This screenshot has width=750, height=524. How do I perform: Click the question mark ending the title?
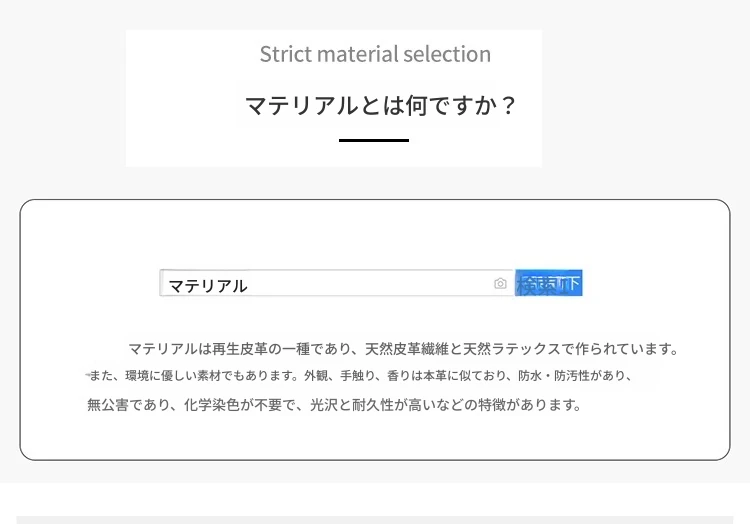click(x=508, y=105)
